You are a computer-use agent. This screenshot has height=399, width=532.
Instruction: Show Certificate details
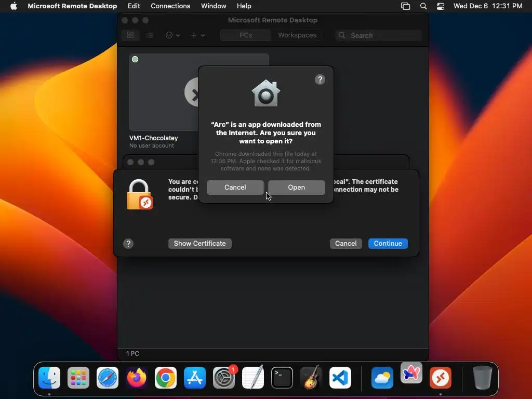[x=200, y=243]
